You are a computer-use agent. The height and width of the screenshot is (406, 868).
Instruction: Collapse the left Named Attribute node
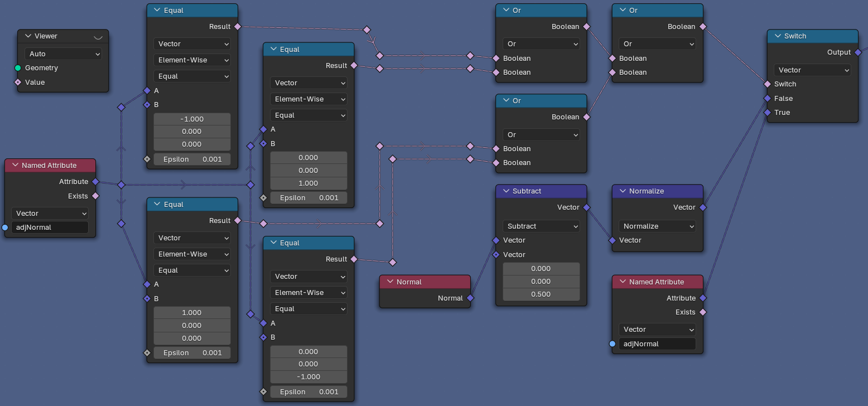(x=14, y=165)
